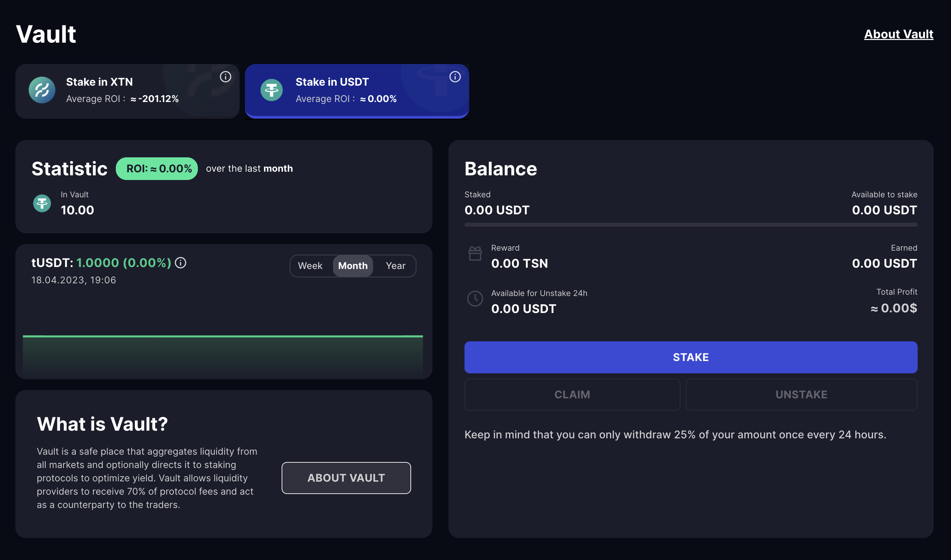Switch to Stake in XTN tab
This screenshot has height=560, width=951.
pos(127,91)
